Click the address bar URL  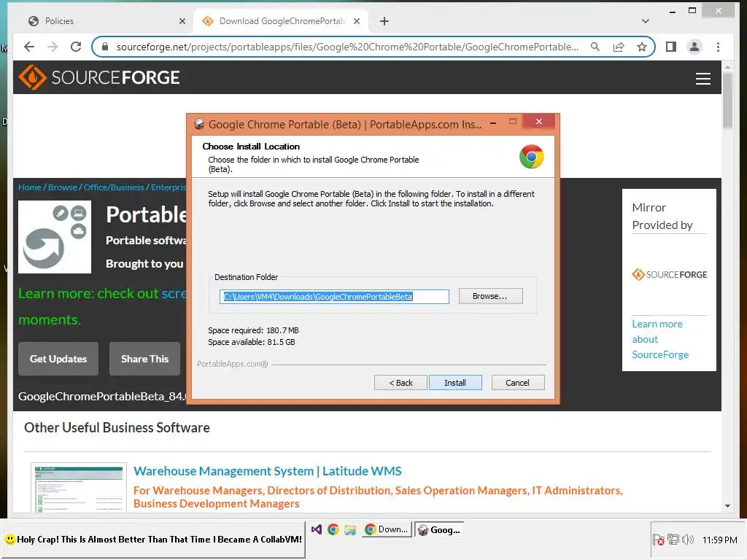pyautogui.click(x=347, y=47)
